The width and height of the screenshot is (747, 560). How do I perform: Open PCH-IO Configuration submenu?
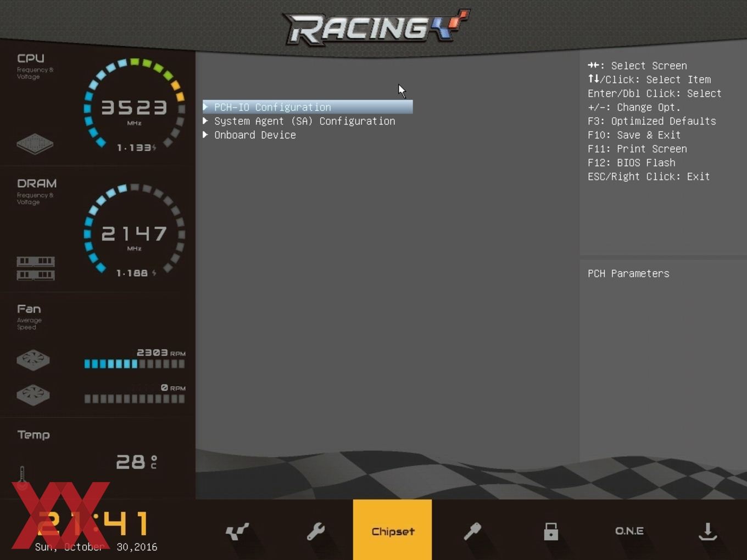[308, 107]
